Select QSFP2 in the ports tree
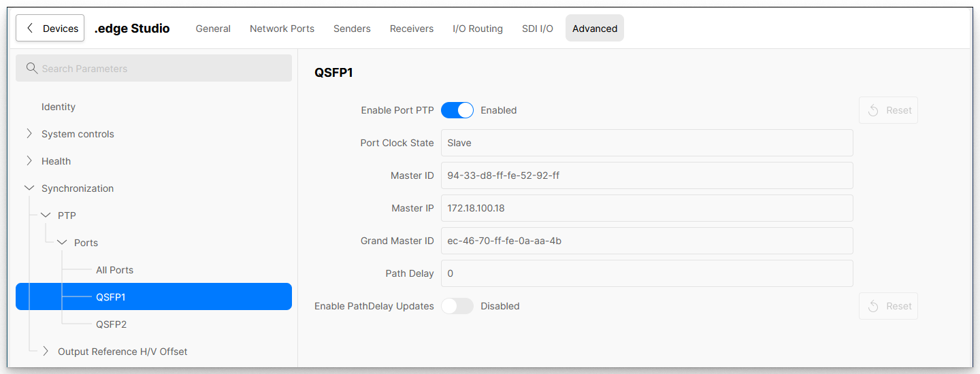The image size is (980, 374). coord(111,324)
